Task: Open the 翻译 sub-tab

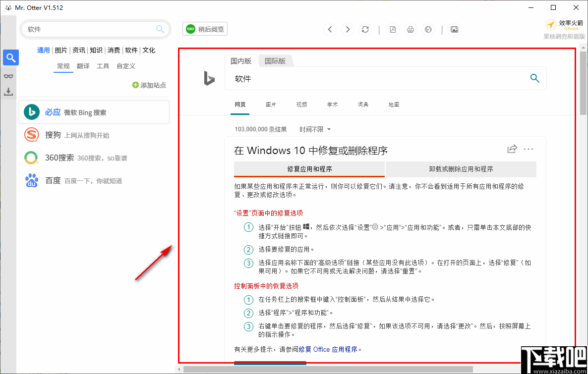Action: coord(83,66)
